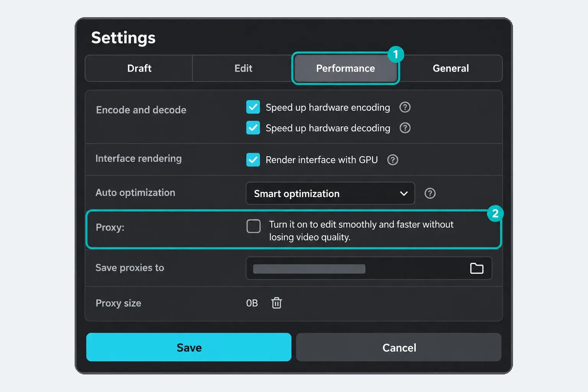The image size is (588, 392).
Task: Delete proxy files with trash icon
Action: (x=276, y=303)
